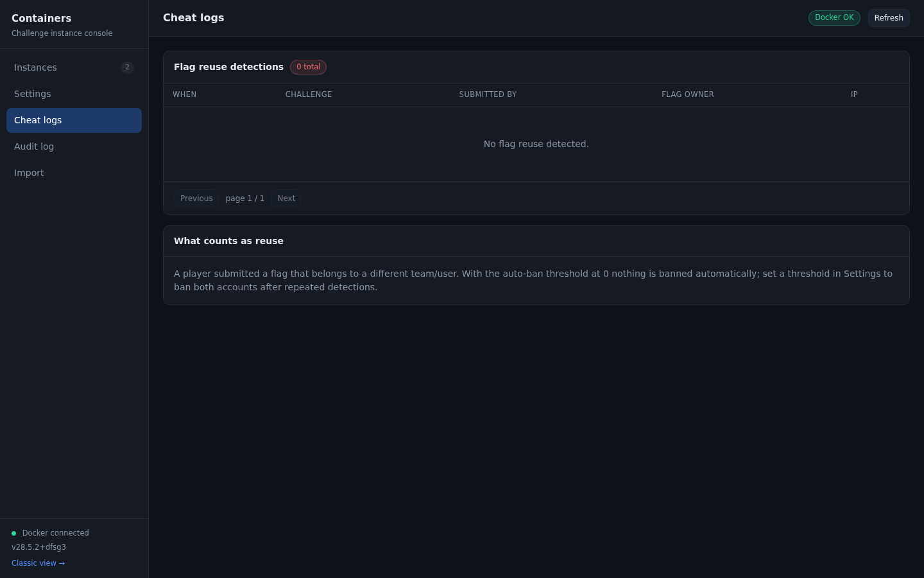Click the Docker version v28.5.2+dfsg3 text
Image resolution: width=924 pixels, height=578 pixels.
pos(38,547)
